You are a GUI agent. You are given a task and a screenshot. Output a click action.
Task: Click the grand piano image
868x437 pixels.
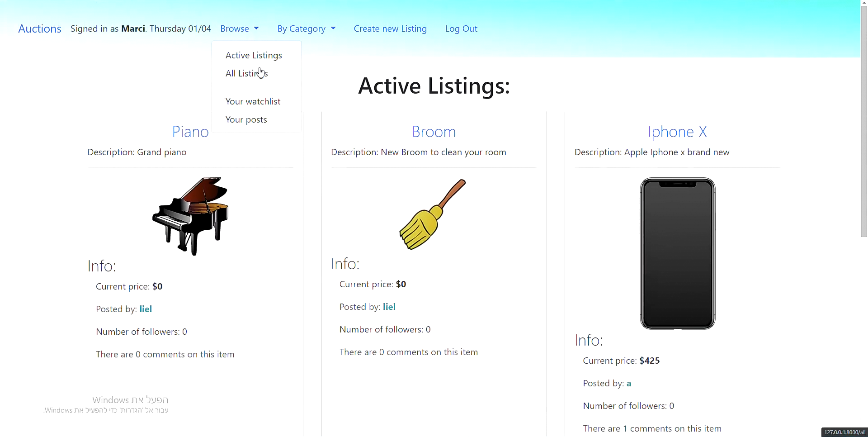[190, 216]
